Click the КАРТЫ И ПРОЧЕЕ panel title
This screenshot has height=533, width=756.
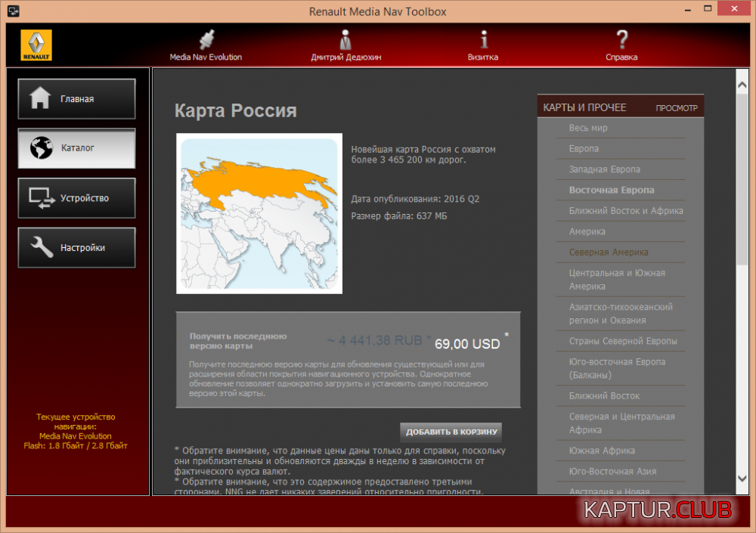(584, 107)
